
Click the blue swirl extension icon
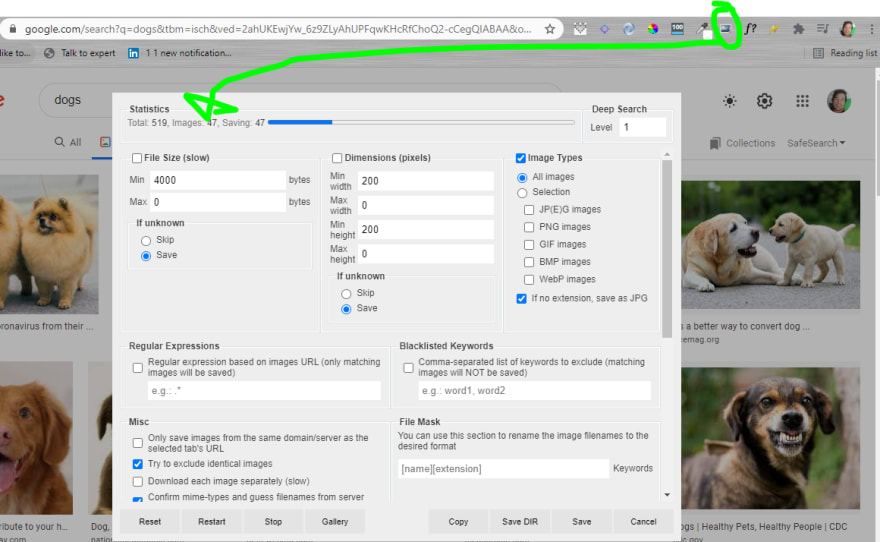(x=629, y=29)
